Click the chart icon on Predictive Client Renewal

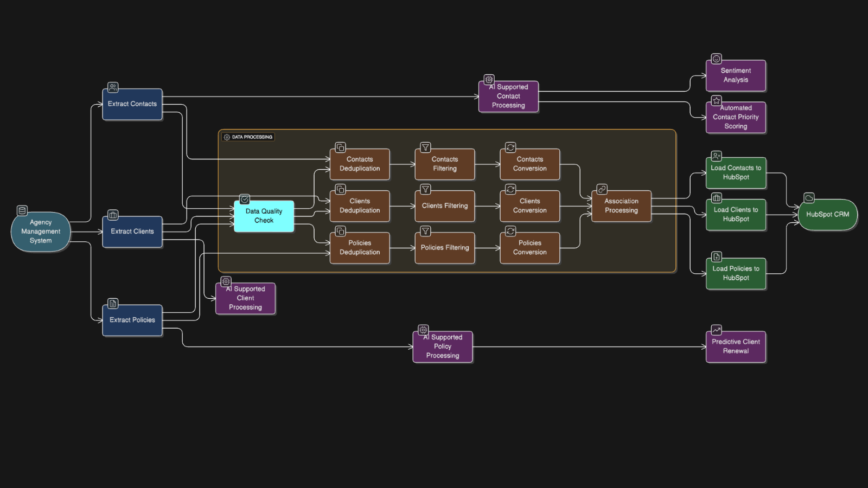click(x=716, y=330)
